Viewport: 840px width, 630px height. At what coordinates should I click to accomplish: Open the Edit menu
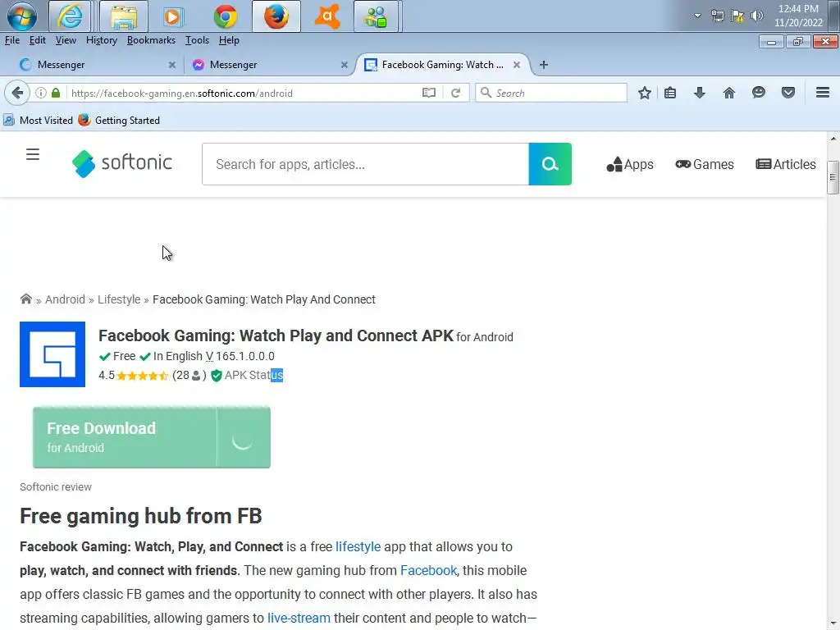pos(37,40)
